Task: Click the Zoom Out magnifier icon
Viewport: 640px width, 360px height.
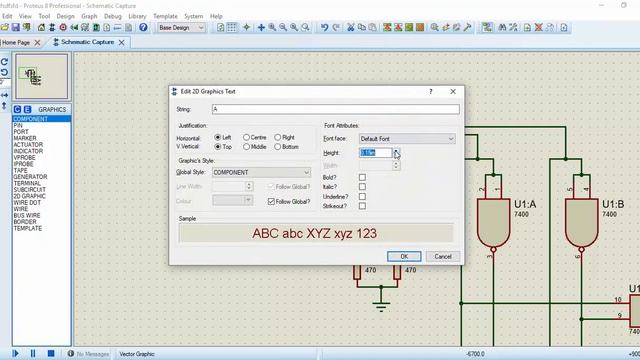Action: pyautogui.click(x=283, y=27)
